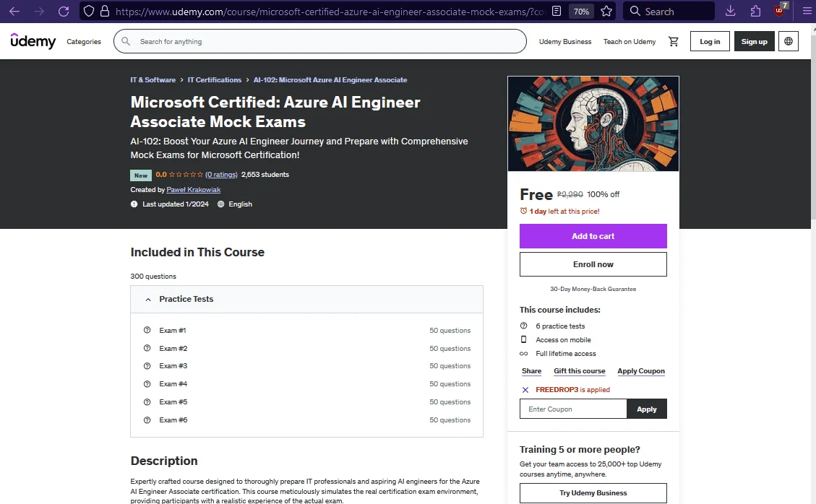The image size is (816, 504).
Task: Click the question icon beside Exam #6
Action: [x=147, y=420]
